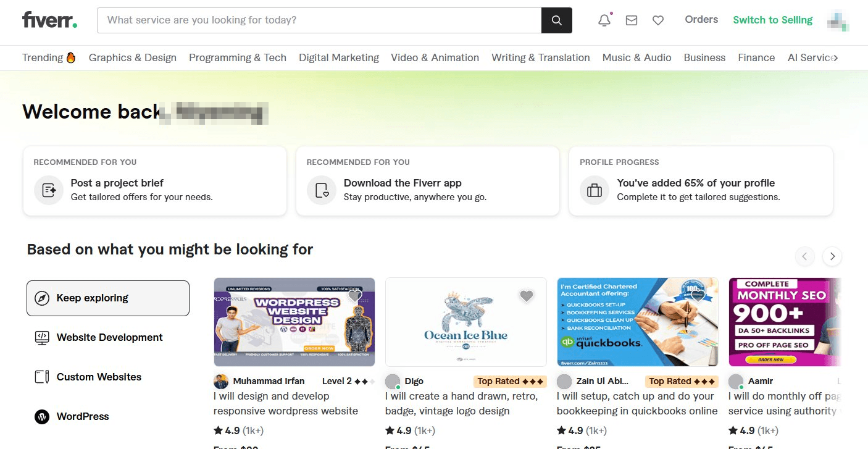The width and height of the screenshot is (868, 449).
Task: Open the QuickBooks accountant thumbnail
Action: coord(638,322)
